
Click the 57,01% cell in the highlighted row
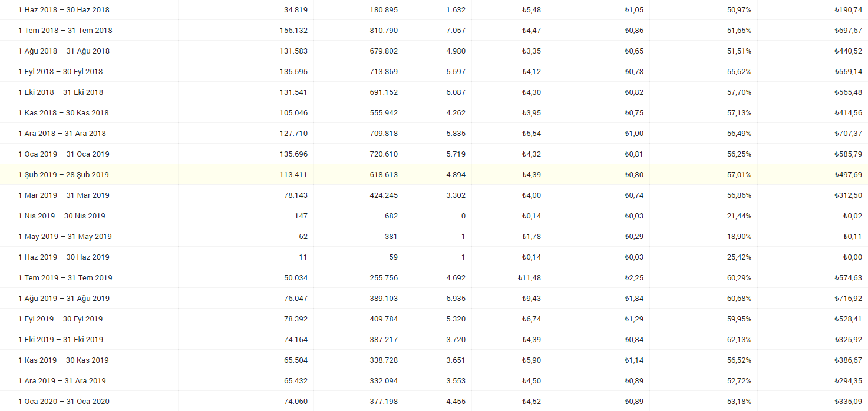click(739, 175)
